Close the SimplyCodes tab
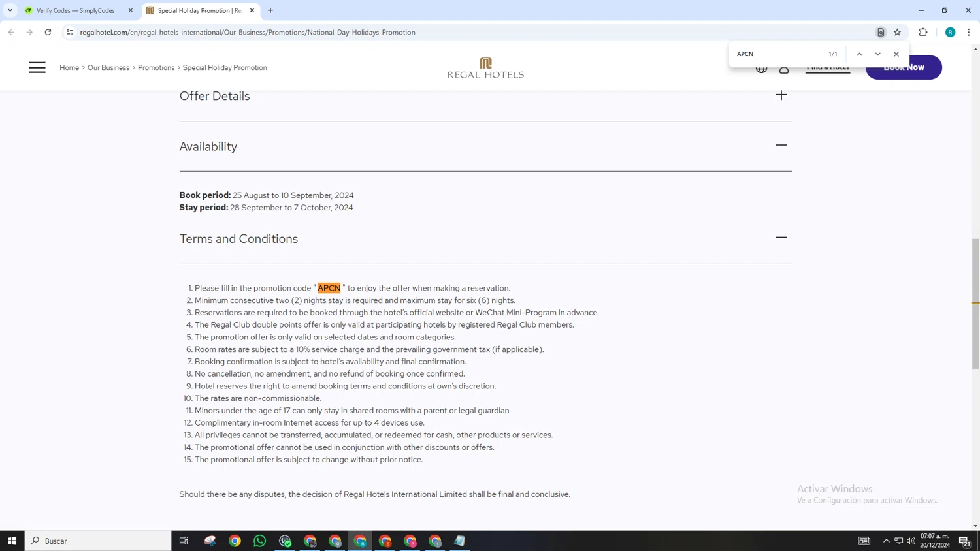Image resolution: width=980 pixels, height=551 pixels. 131,10
